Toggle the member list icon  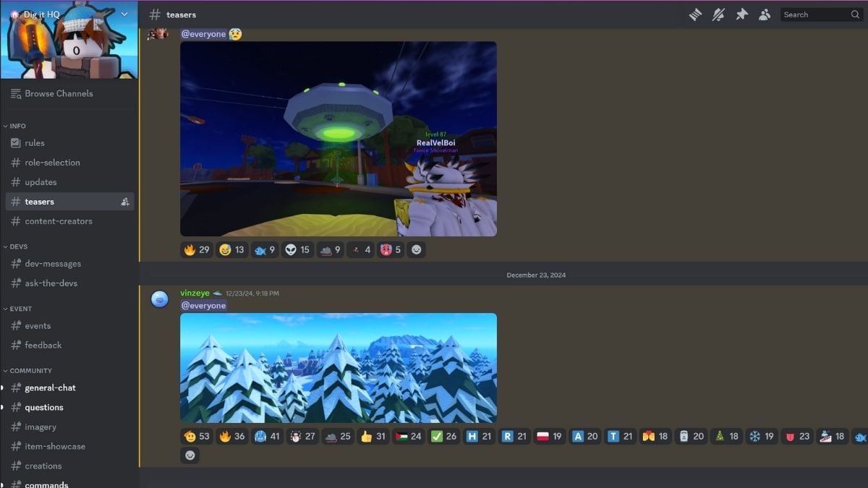[x=765, y=14]
